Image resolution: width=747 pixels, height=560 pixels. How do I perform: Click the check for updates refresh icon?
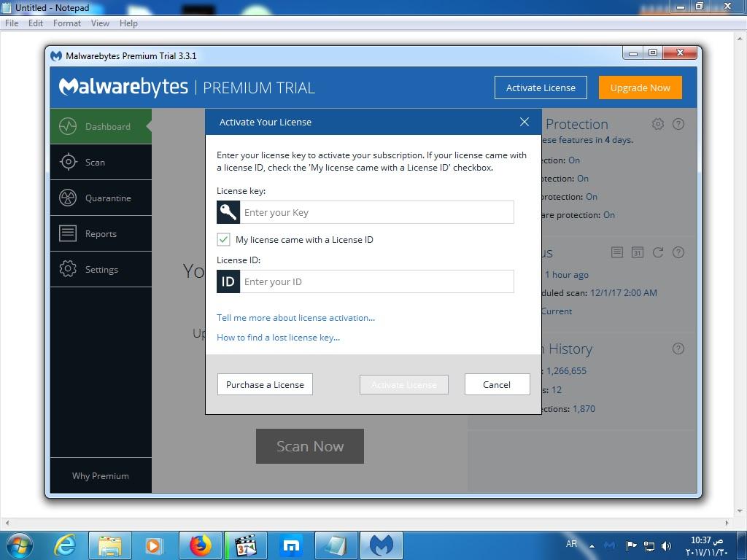[658, 252]
